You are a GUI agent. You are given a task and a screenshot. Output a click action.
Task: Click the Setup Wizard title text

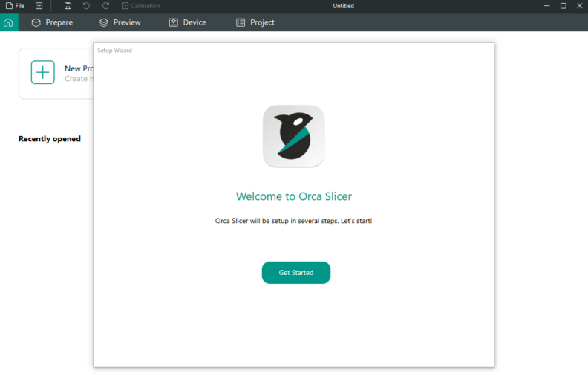[114, 51]
